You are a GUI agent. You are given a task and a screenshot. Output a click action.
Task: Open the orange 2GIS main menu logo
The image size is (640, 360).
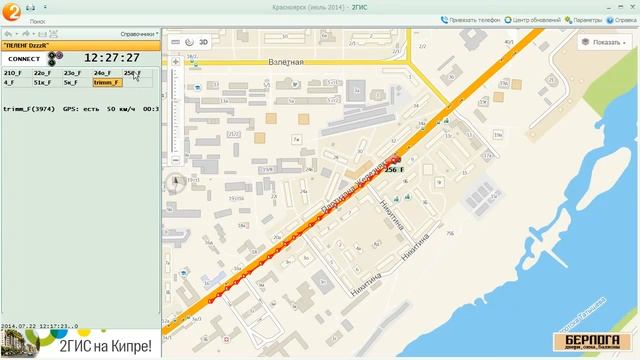click(11, 11)
